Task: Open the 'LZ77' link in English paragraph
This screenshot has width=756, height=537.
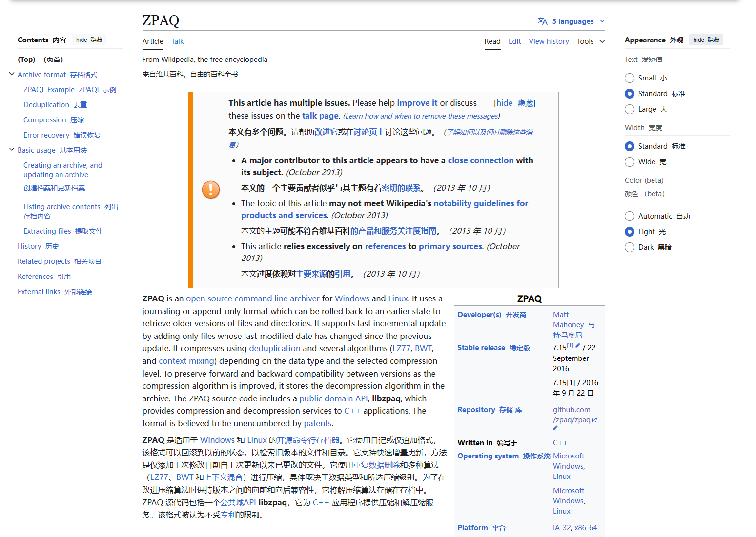Action: coord(402,348)
